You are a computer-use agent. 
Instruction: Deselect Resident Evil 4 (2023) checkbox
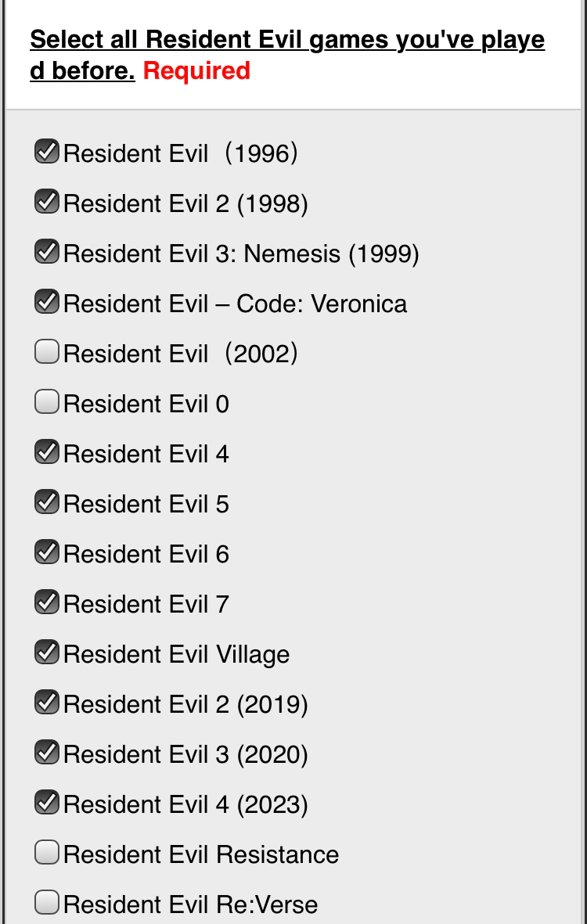(x=46, y=803)
